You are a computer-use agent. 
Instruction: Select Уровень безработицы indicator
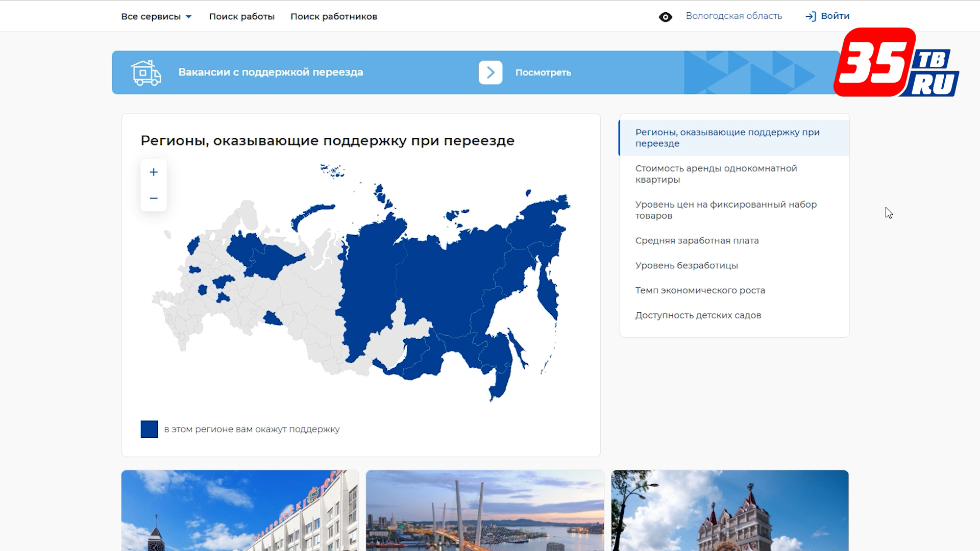click(686, 265)
